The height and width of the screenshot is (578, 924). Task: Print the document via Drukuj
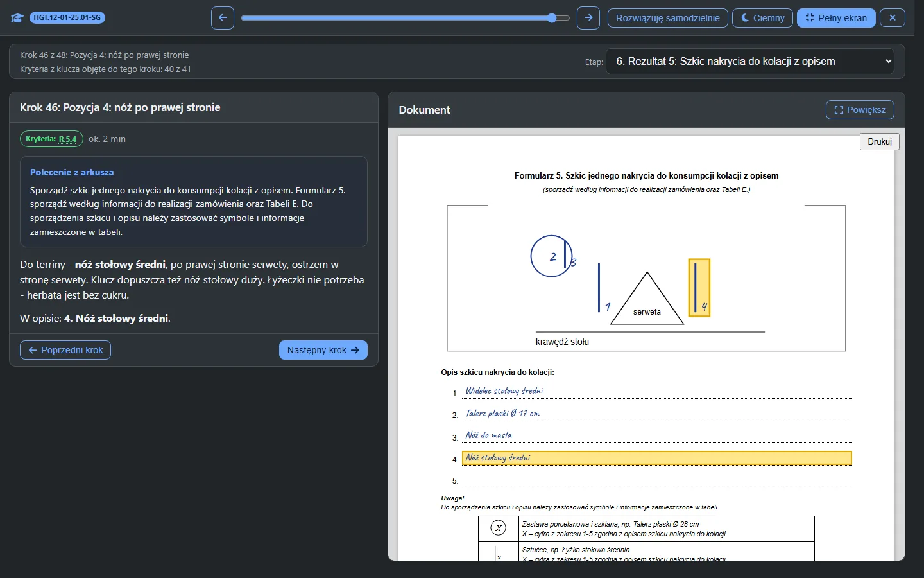pos(880,141)
